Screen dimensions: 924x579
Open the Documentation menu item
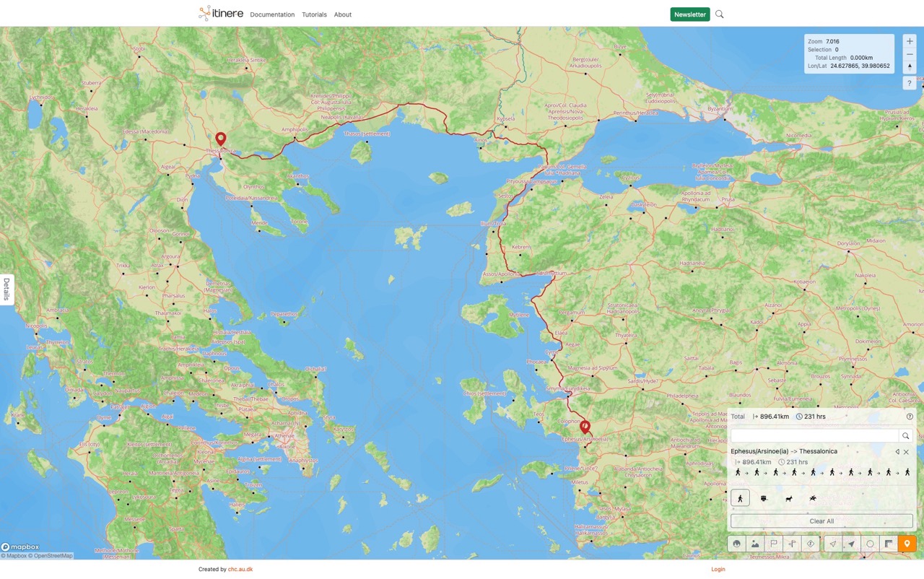pyautogui.click(x=272, y=14)
